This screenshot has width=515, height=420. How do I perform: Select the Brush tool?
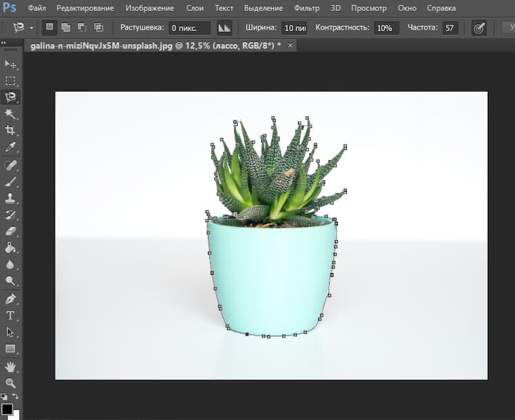(x=10, y=181)
